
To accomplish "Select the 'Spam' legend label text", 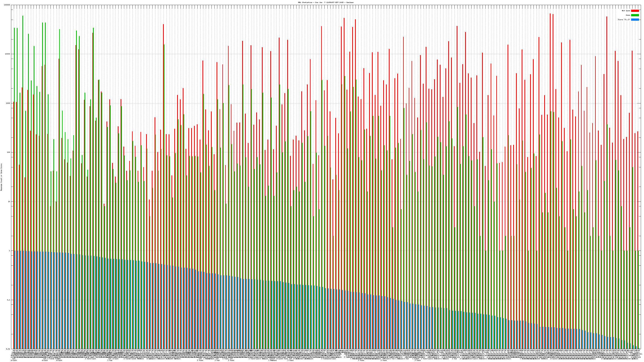I will (x=628, y=15).
